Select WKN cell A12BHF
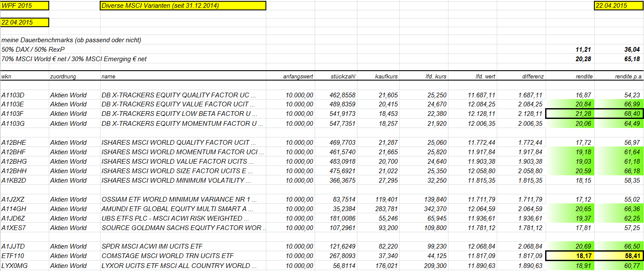Screen dimensions: 644x271 point(14,152)
